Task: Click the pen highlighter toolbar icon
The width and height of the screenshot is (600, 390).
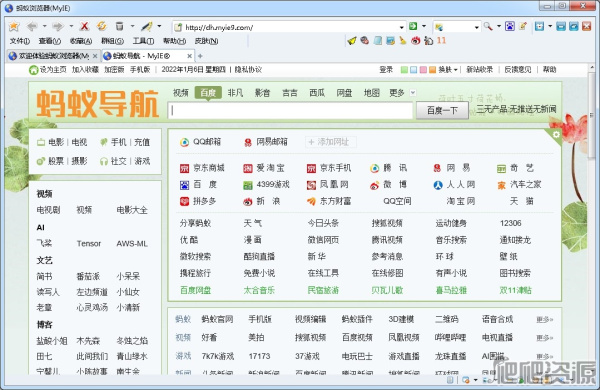Action: coord(147,26)
